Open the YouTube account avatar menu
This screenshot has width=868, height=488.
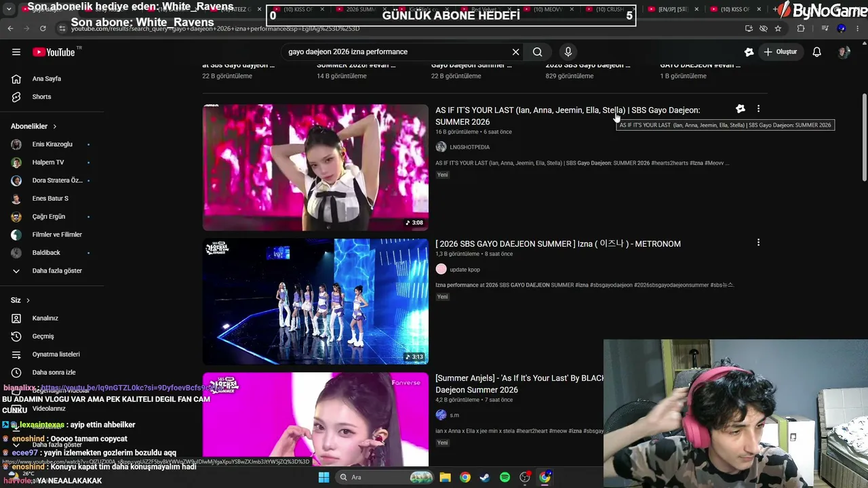[x=844, y=52]
